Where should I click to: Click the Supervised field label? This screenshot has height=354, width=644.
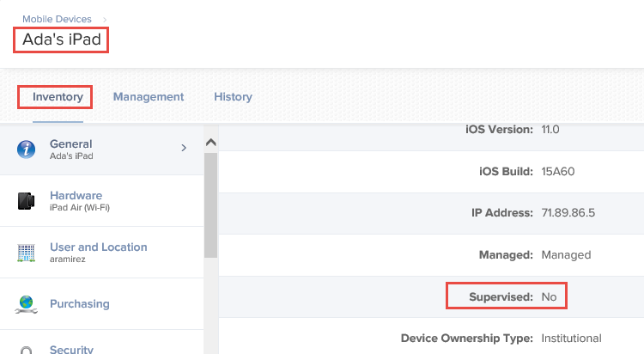pos(501,296)
